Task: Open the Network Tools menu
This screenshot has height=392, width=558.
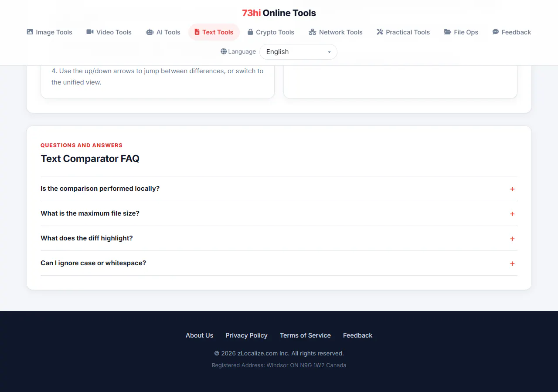Action: (x=336, y=32)
